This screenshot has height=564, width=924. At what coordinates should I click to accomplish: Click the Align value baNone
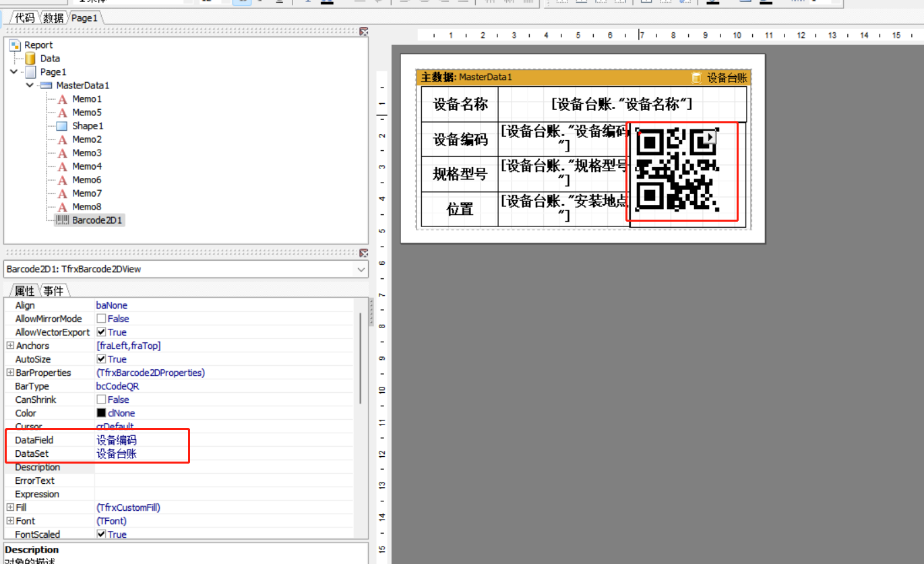pos(112,305)
